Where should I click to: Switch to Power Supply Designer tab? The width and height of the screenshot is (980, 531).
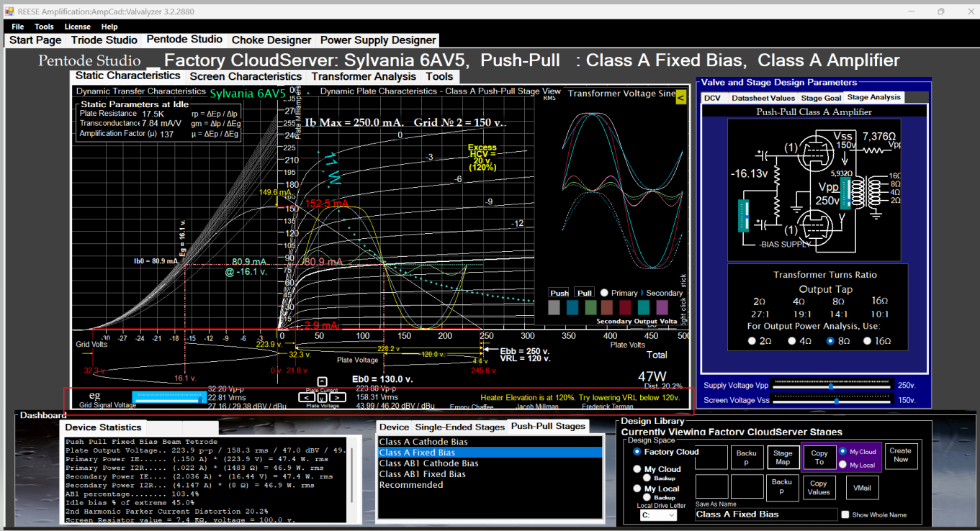coord(378,40)
